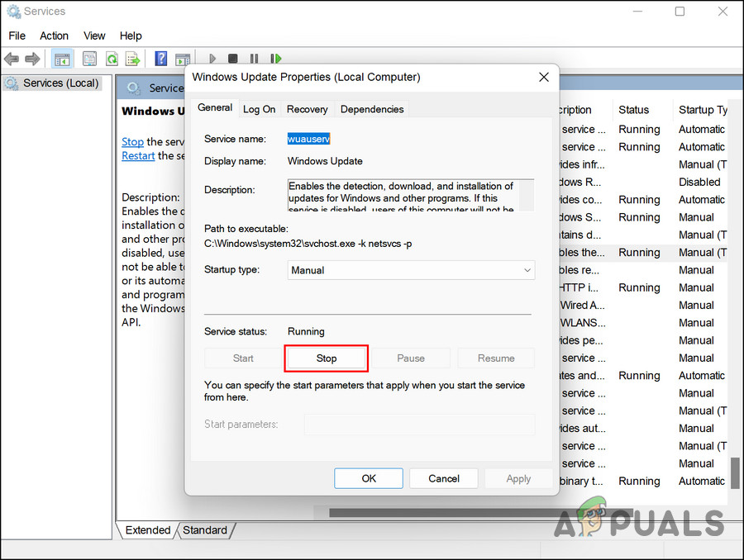Image resolution: width=744 pixels, height=560 pixels.
Task: Switch to the Log On tab
Action: 259,109
